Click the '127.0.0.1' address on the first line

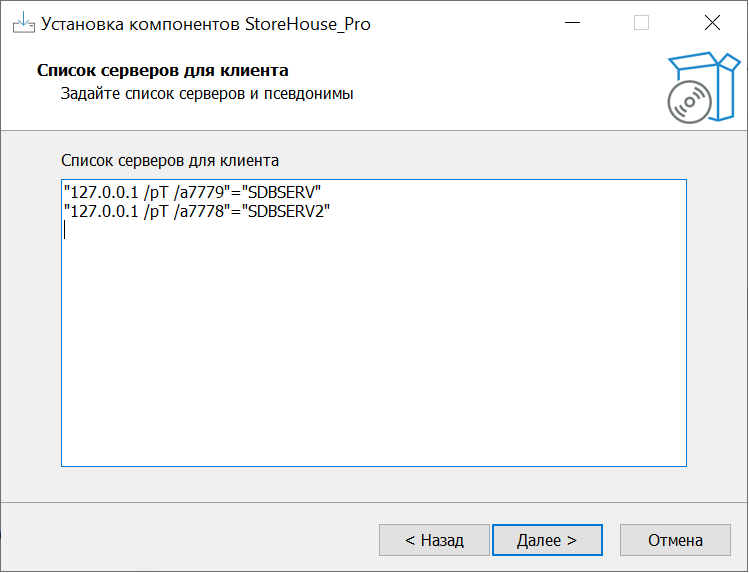pos(100,191)
